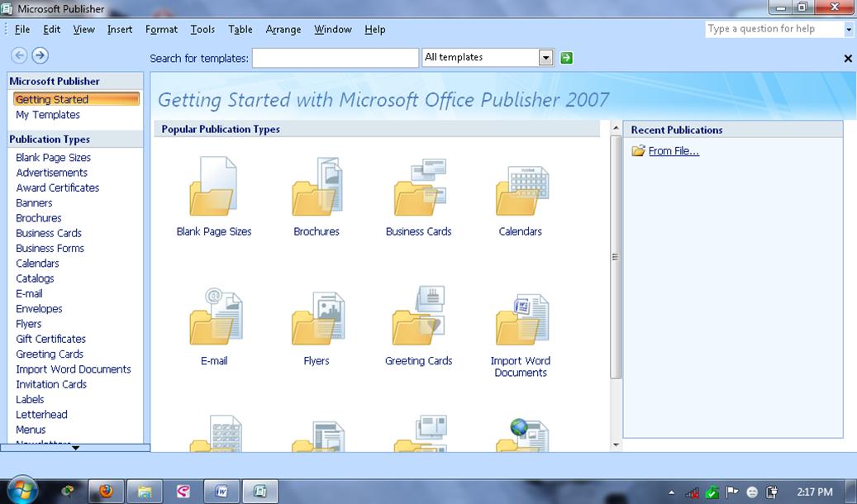Open the template category dropdown arrow
The image size is (857, 504).
(545, 57)
